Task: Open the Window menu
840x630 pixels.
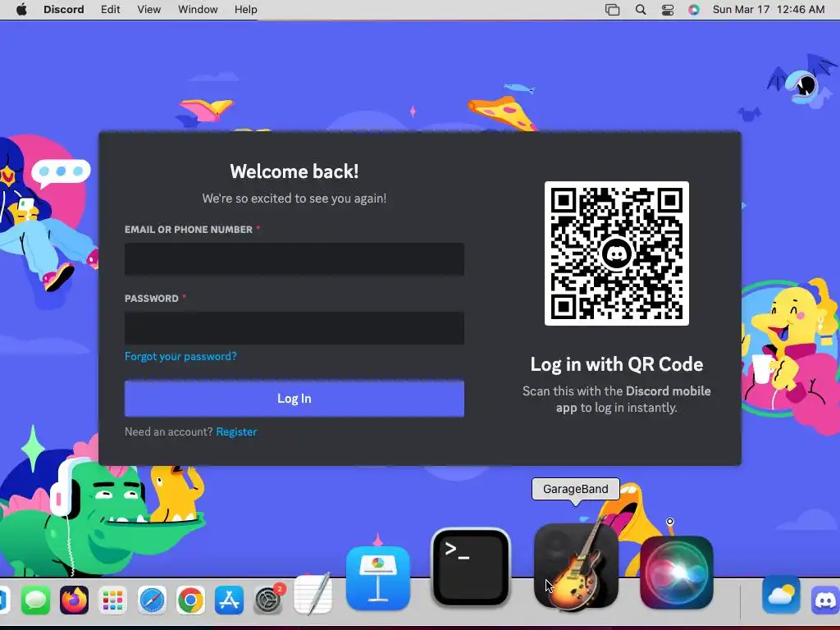Action: pyautogui.click(x=198, y=10)
